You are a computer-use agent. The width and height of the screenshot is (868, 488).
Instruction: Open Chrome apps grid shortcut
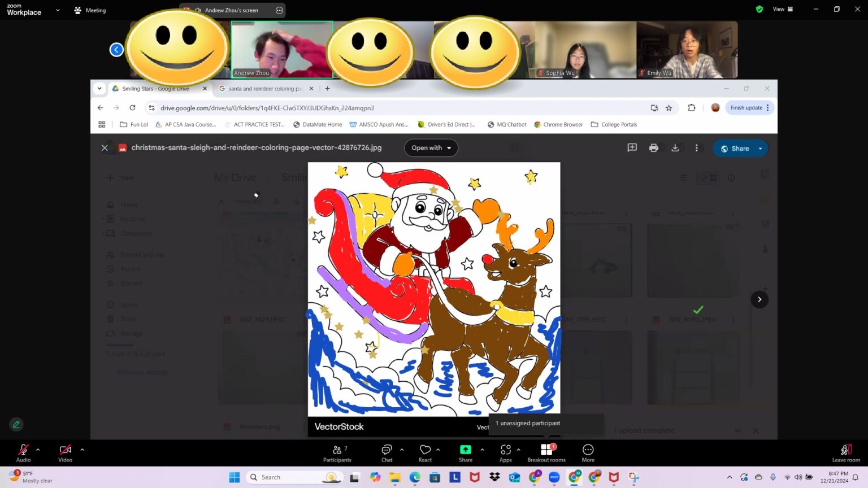(x=102, y=125)
